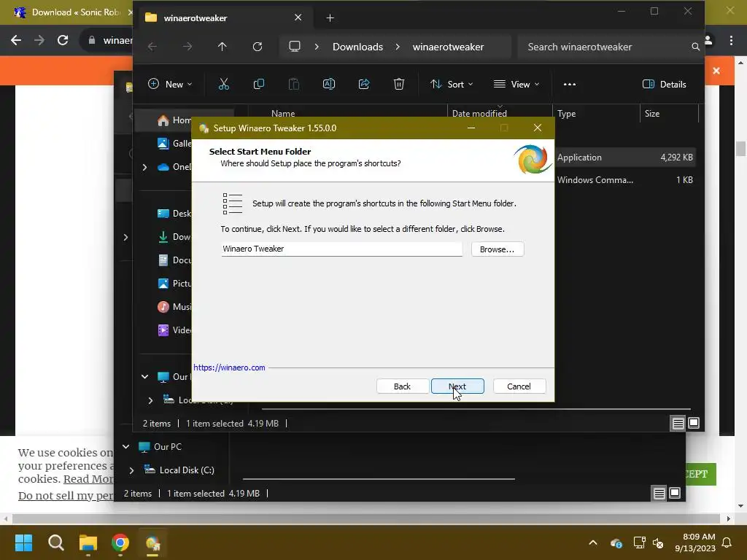This screenshot has width=747, height=560.
Task: Open the Chrome three-dot menu
Action: [x=731, y=40]
